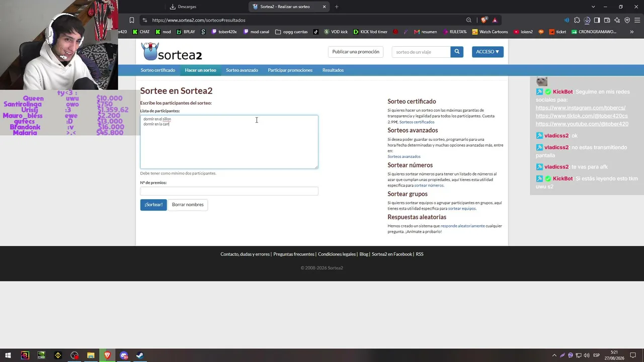Open Steam from the taskbar

pyautogui.click(x=140, y=355)
